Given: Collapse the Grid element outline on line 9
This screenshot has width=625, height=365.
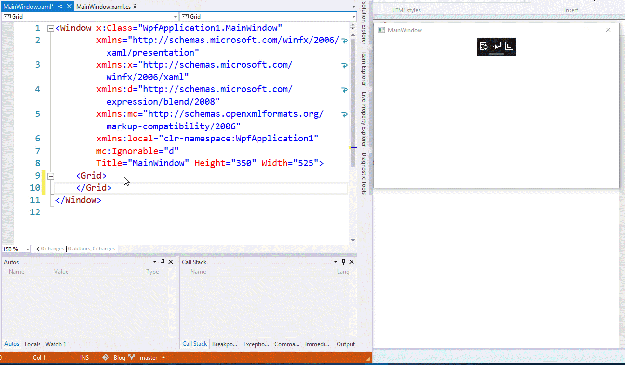Looking at the screenshot, I should pyautogui.click(x=50, y=176).
